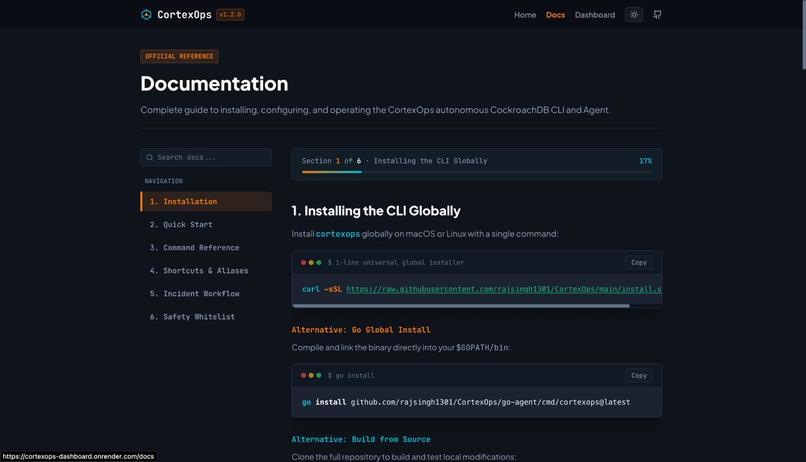Click the cortexops inline code text

coord(338,234)
